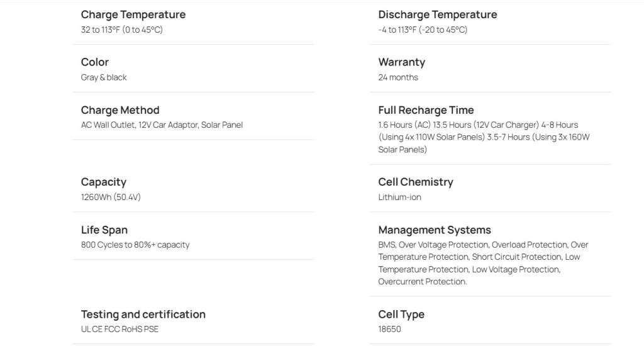Select the Gray & black text
Screen dimensions: 644x346
point(104,77)
